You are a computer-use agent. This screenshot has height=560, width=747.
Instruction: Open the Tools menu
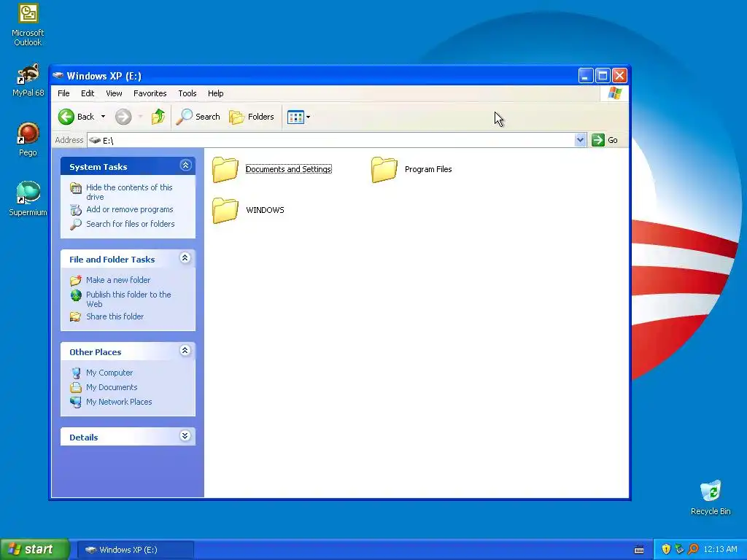point(187,93)
